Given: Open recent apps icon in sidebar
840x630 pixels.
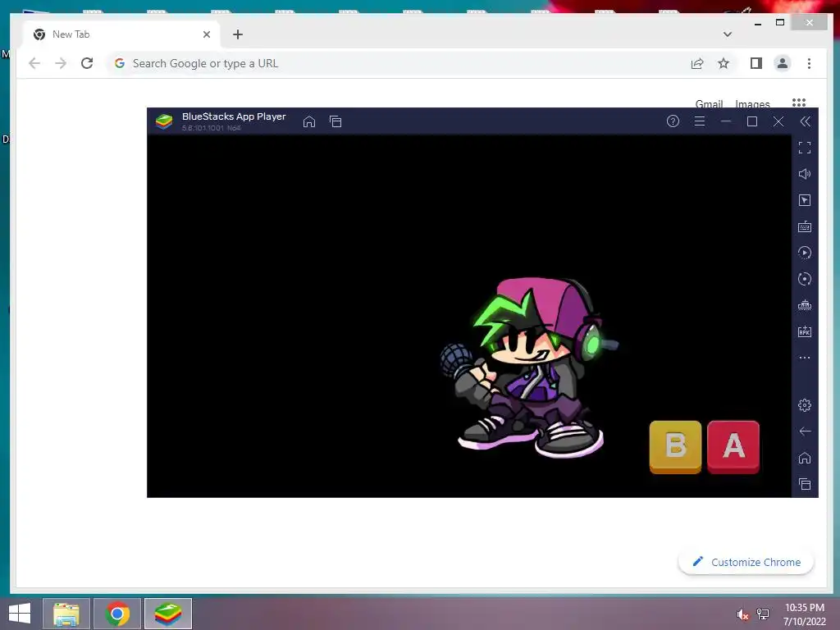Looking at the screenshot, I should pyautogui.click(x=805, y=484).
